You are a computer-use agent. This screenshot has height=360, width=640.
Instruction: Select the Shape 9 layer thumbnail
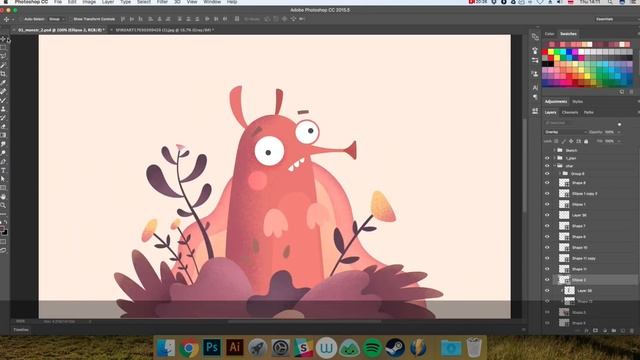(x=564, y=237)
